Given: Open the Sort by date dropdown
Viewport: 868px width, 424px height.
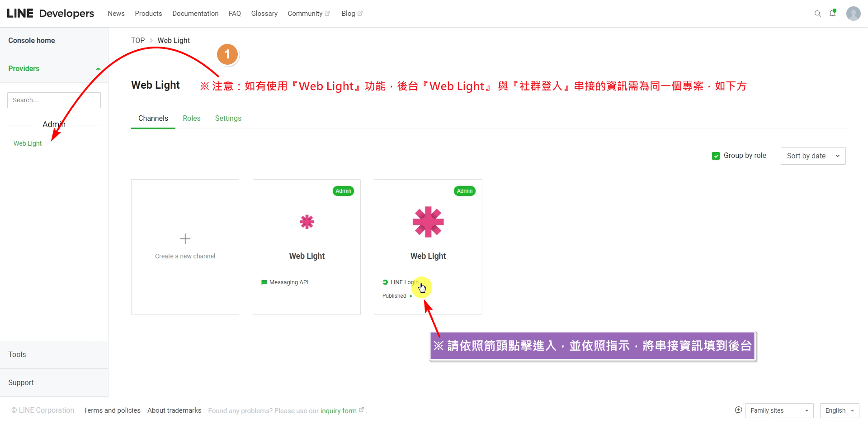Looking at the screenshot, I should 812,156.
